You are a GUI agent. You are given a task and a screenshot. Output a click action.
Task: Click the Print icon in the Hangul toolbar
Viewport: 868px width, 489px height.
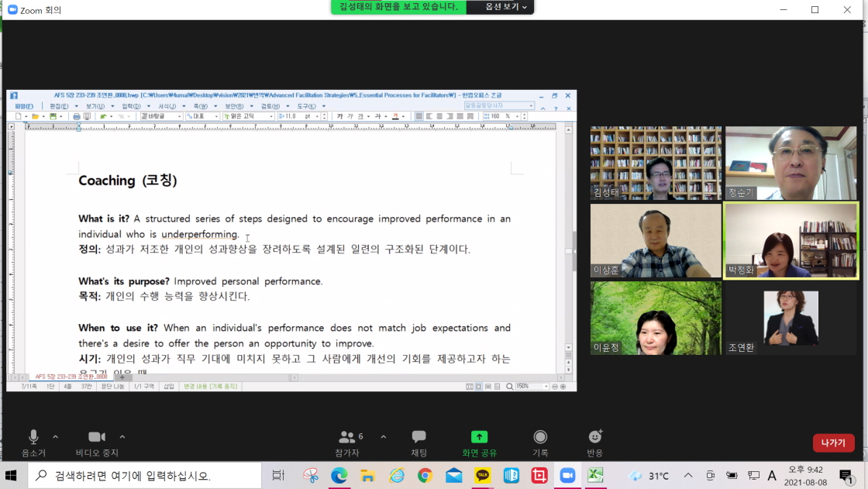[76, 115]
